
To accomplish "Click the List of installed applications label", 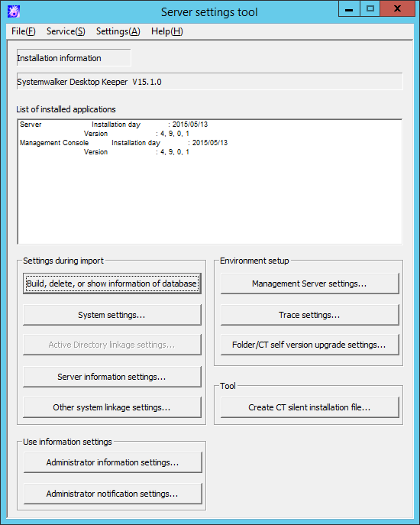I will 66,109.
